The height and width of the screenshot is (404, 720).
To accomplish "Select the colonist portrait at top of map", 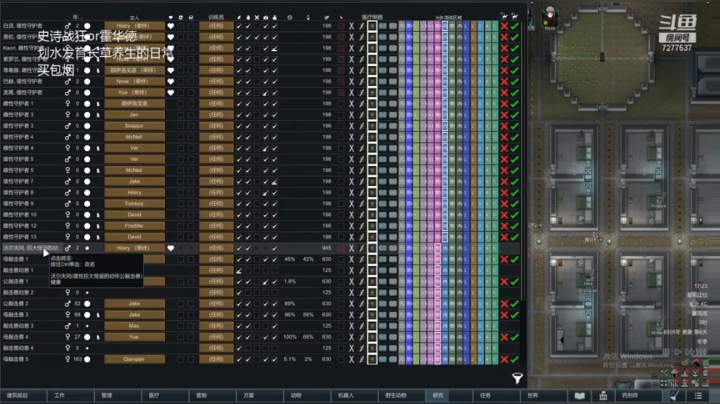I will point(550,17).
